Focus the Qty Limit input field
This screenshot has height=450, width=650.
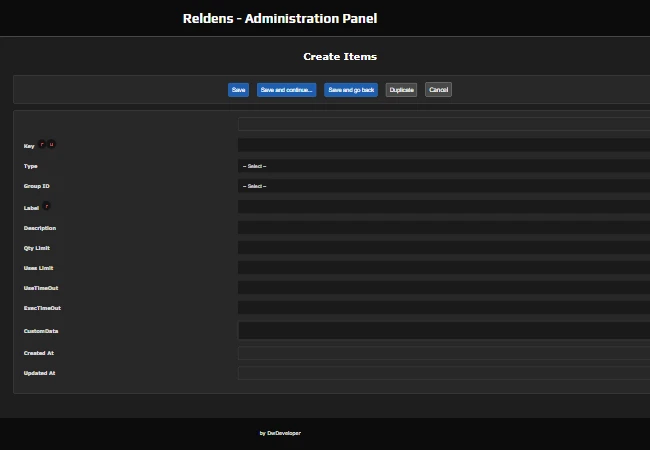pyautogui.click(x=444, y=247)
